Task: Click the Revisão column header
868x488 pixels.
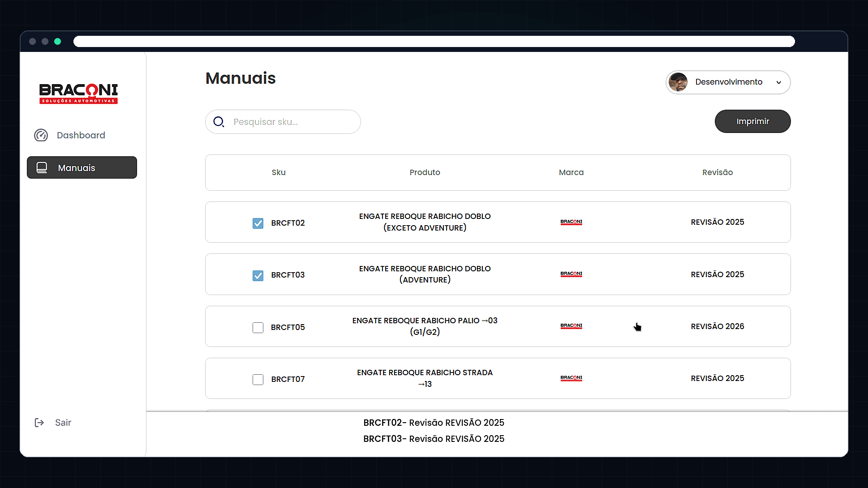Action: (718, 172)
